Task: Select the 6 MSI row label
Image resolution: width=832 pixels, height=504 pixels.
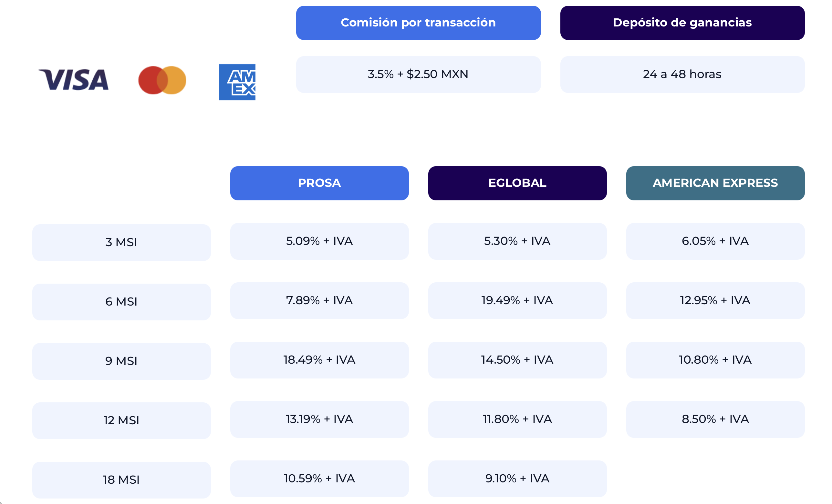Action: click(x=121, y=302)
